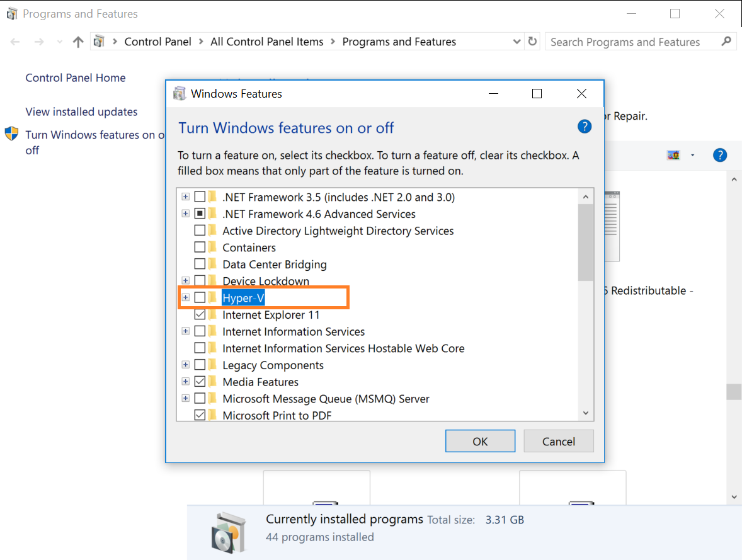Click the Programs and Features title bar icon
Screen dimensions: 742x560
(12, 14)
